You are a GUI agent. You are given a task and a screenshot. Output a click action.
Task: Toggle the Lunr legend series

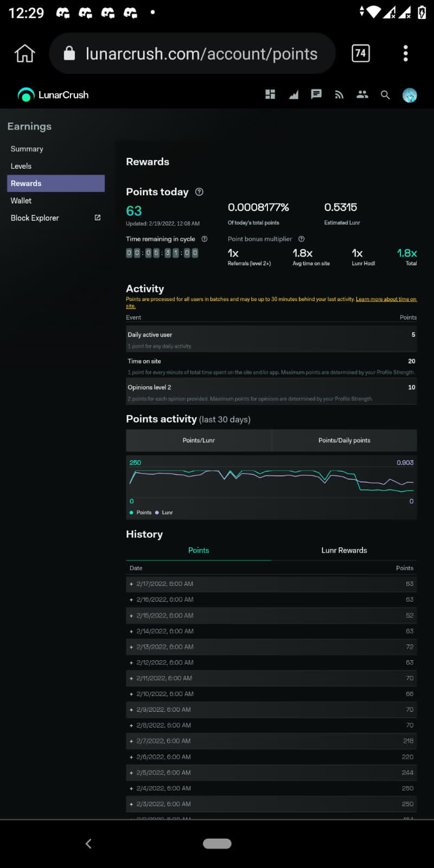click(x=164, y=512)
